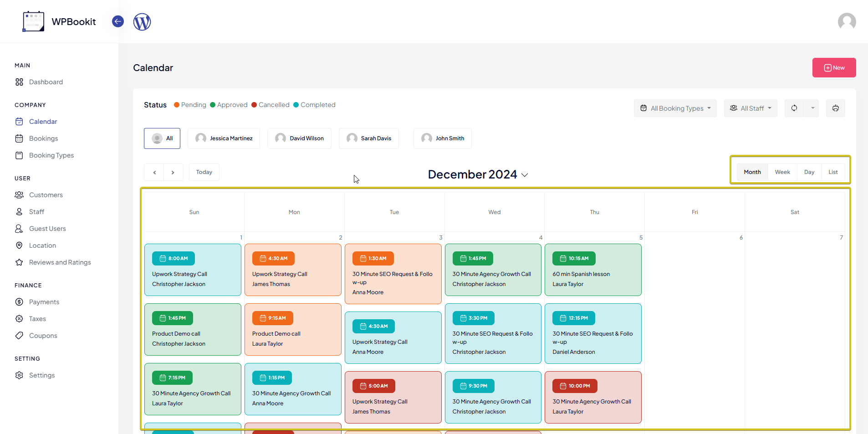Click the New booking button

pos(834,68)
